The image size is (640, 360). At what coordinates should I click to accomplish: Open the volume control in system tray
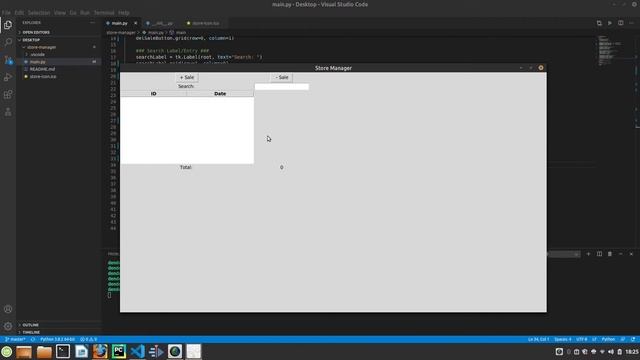tap(611, 351)
